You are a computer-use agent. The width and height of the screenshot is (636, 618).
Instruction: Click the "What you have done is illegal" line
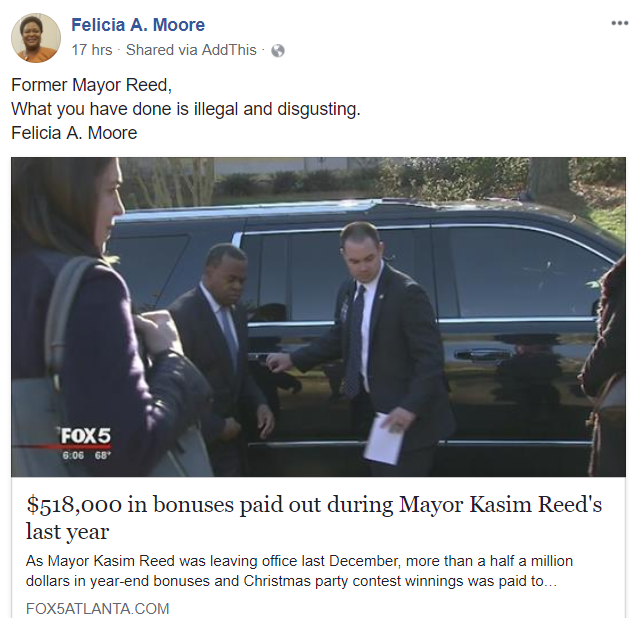tap(186, 109)
